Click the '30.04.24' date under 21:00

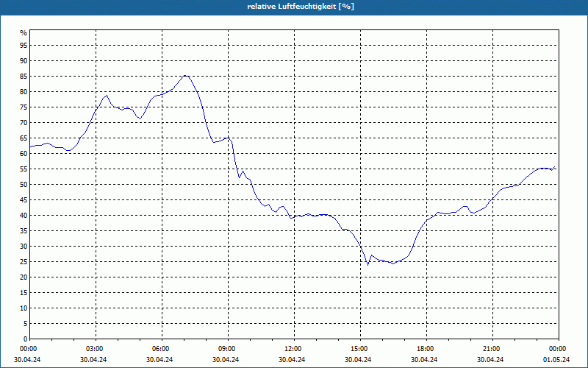pyautogui.click(x=490, y=359)
